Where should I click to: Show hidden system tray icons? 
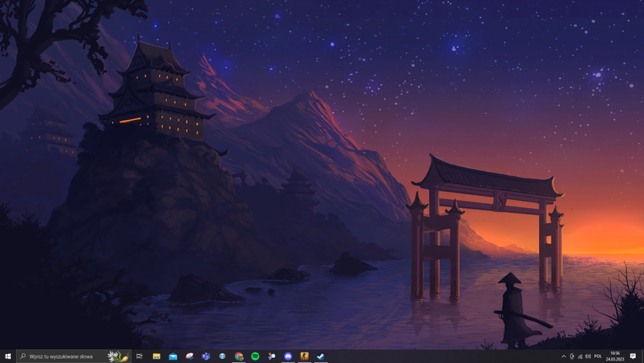pos(563,356)
